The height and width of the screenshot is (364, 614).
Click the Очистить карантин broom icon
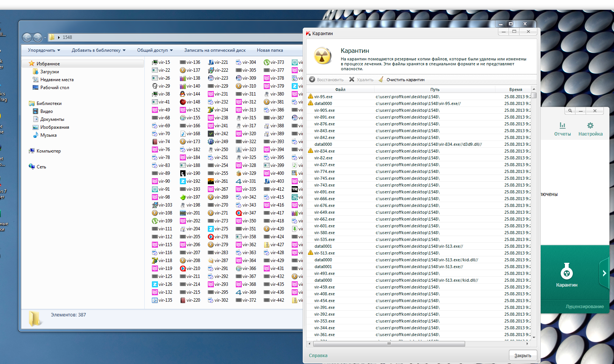point(381,80)
